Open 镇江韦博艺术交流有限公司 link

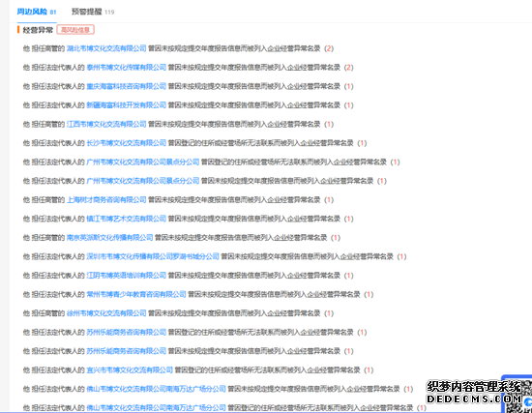pyautogui.click(x=126, y=219)
